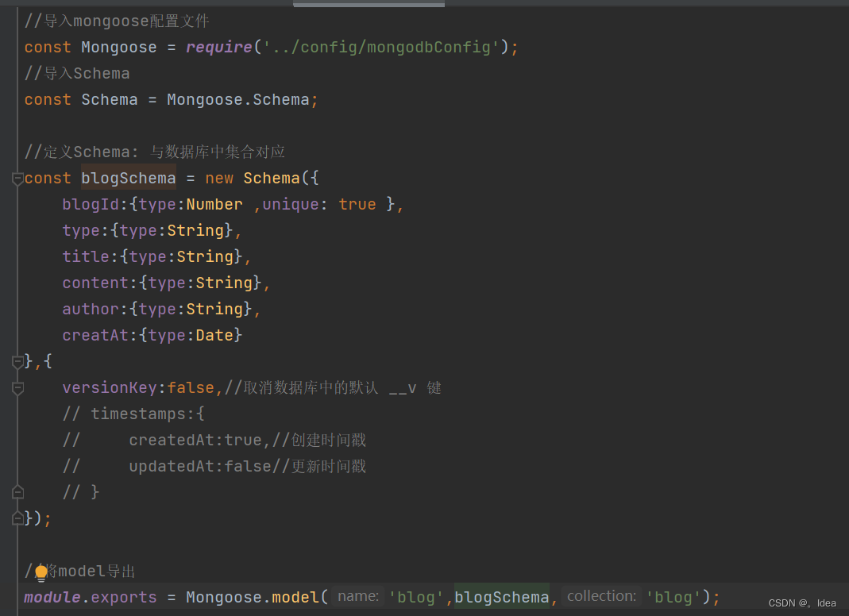This screenshot has width=849, height=616.
Task: Click the commented 'updatedAt:false' text
Action: coord(200,467)
